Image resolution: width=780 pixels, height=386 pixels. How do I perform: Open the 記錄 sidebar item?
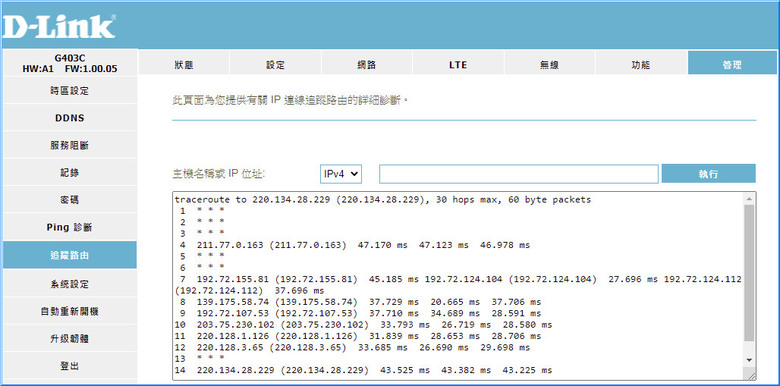(x=70, y=173)
